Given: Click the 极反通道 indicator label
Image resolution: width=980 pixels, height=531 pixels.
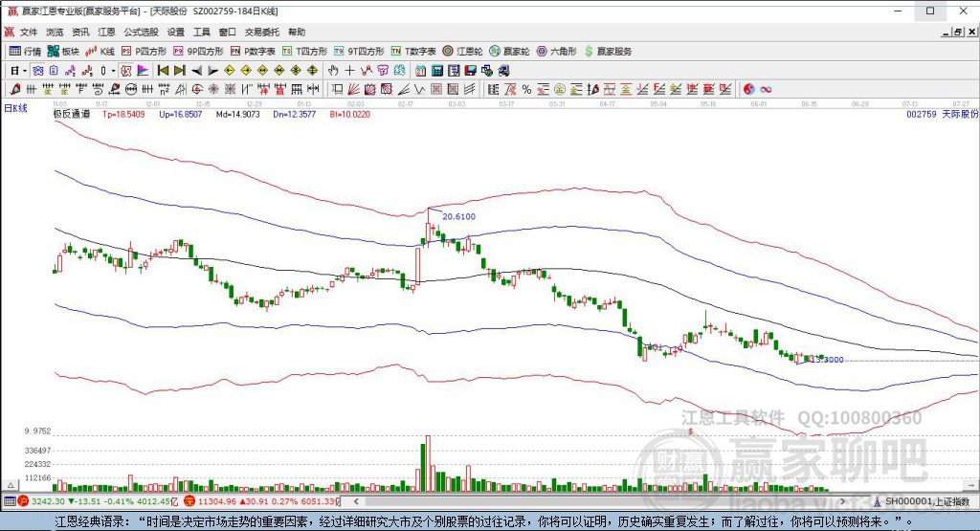Looking at the screenshot, I should [71, 114].
